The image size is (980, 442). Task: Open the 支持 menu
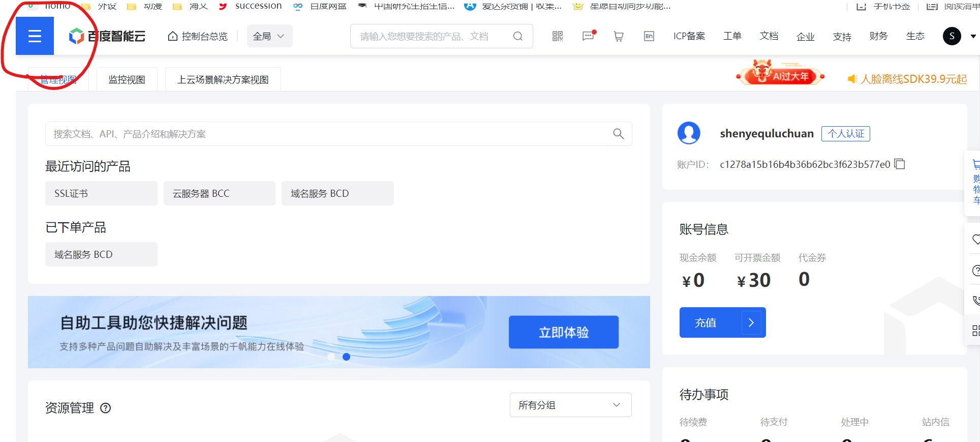point(842,37)
